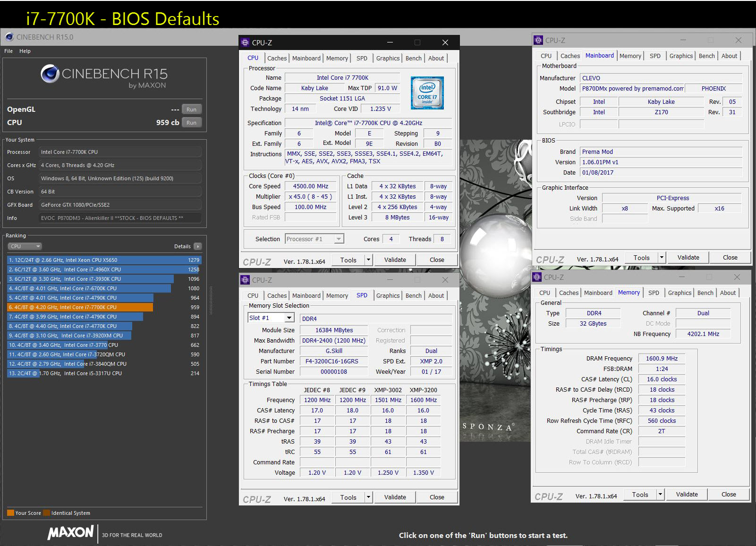Switch to Bench tab in the CPU window
The width and height of the screenshot is (756, 546).
point(413,58)
